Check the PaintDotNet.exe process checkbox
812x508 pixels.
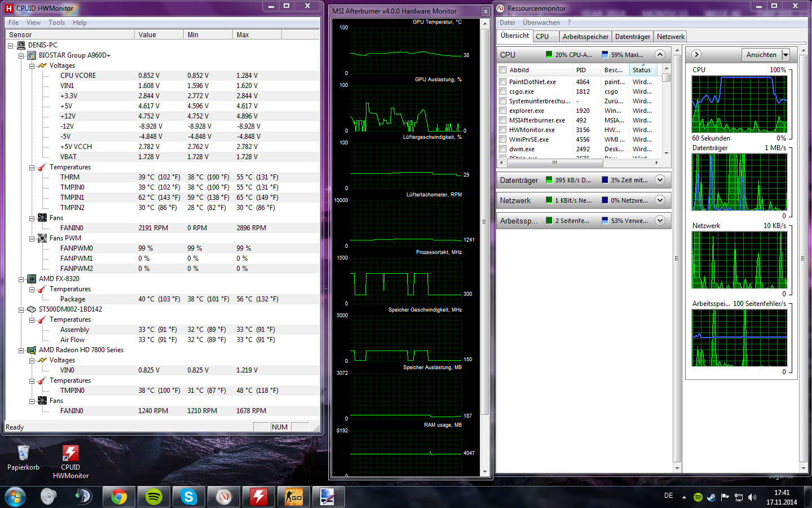click(x=502, y=82)
